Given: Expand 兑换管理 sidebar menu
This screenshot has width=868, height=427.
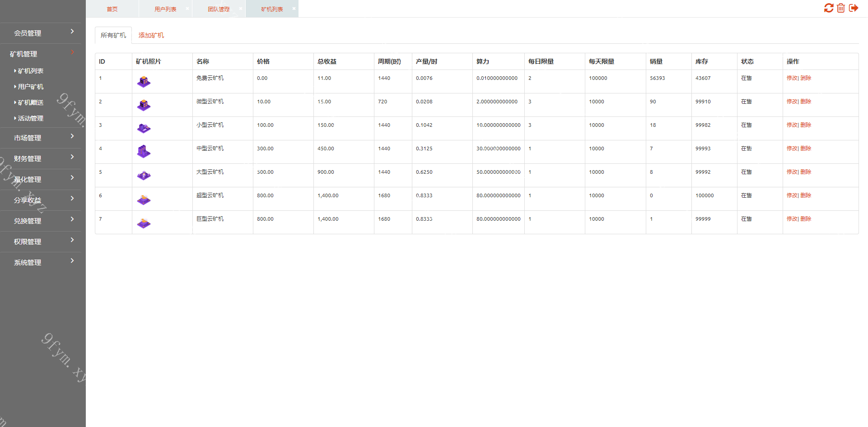Looking at the screenshot, I should tap(41, 221).
